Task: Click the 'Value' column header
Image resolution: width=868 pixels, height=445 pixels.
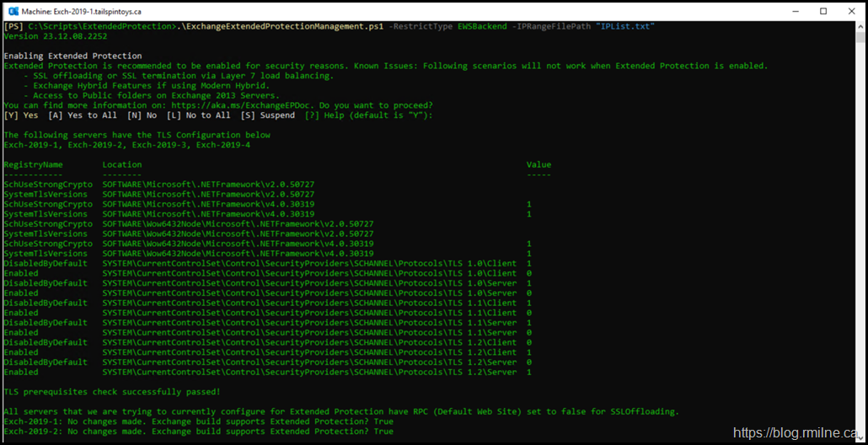Action: click(538, 164)
